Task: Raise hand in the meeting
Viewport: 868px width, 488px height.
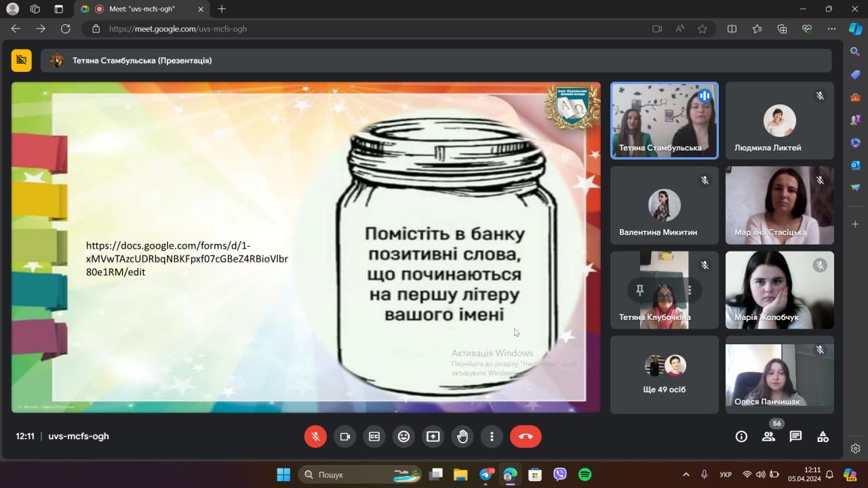Action: [462, 436]
